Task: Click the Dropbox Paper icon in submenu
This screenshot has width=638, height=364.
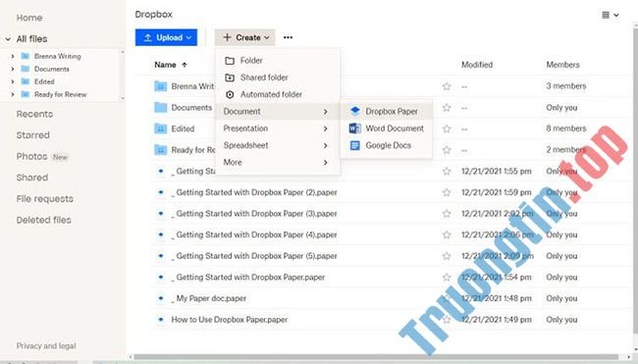Action: pos(354,111)
